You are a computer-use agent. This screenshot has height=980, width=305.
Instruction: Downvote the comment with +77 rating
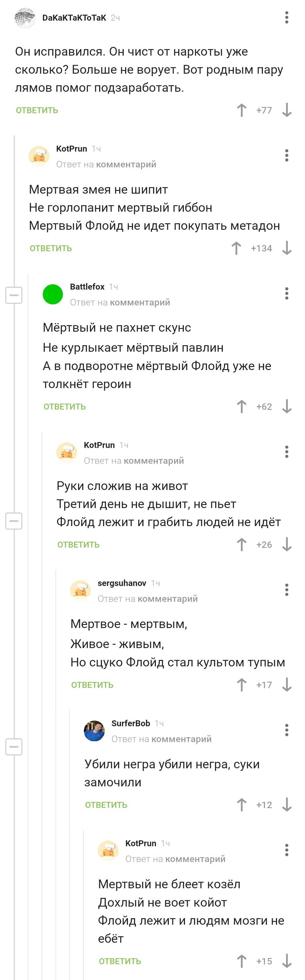tap(287, 110)
